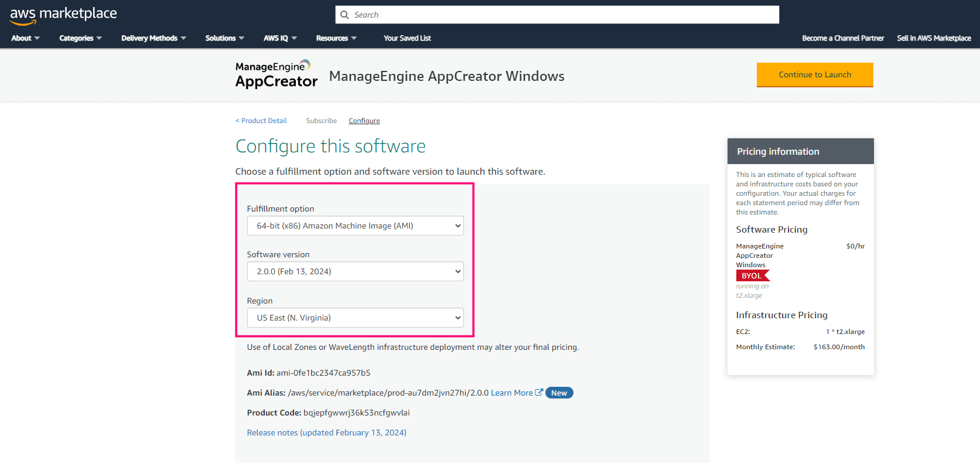Screen dimensions: 980x470
Task: Open the Solutions dropdown
Action: (224, 38)
